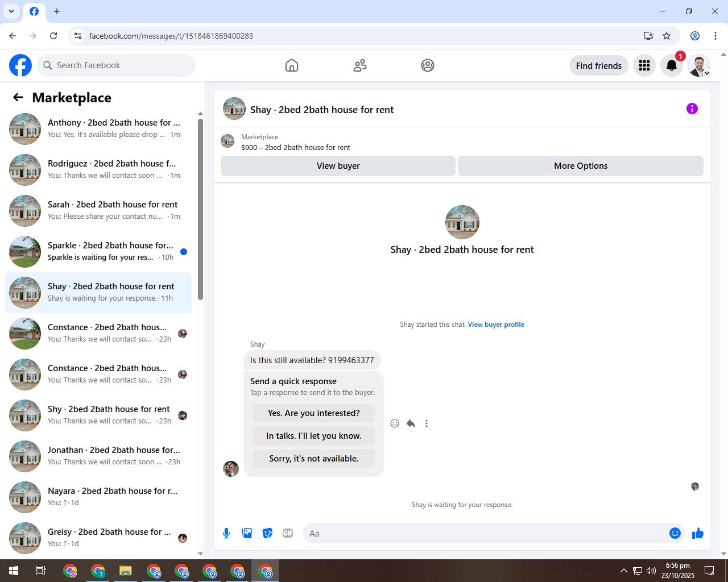Viewport: 728px width, 582px height.
Task: View site information icon in address bar
Action: [x=78, y=36]
